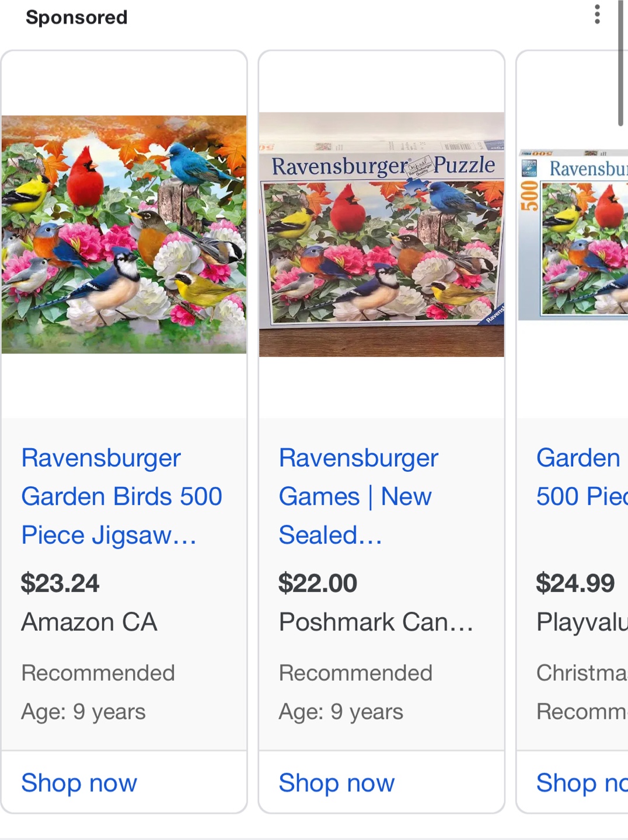Click the Sponsored label

click(x=76, y=17)
